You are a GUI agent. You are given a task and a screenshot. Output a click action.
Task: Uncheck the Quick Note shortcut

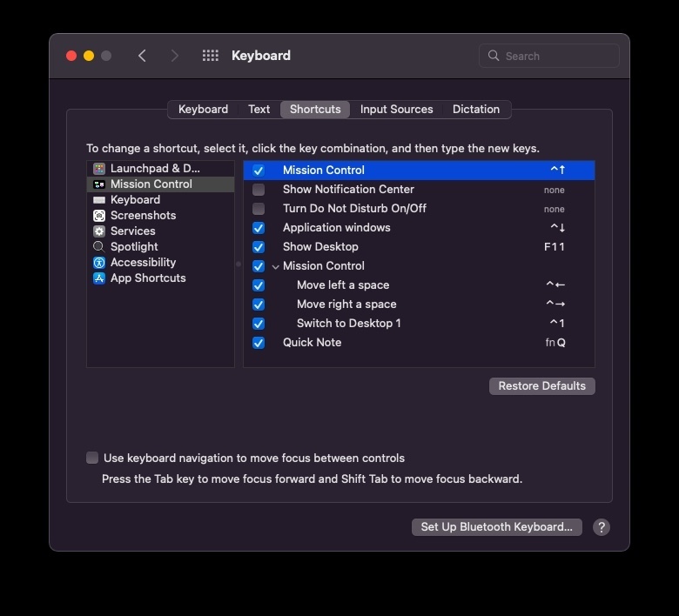pyautogui.click(x=259, y=343)
